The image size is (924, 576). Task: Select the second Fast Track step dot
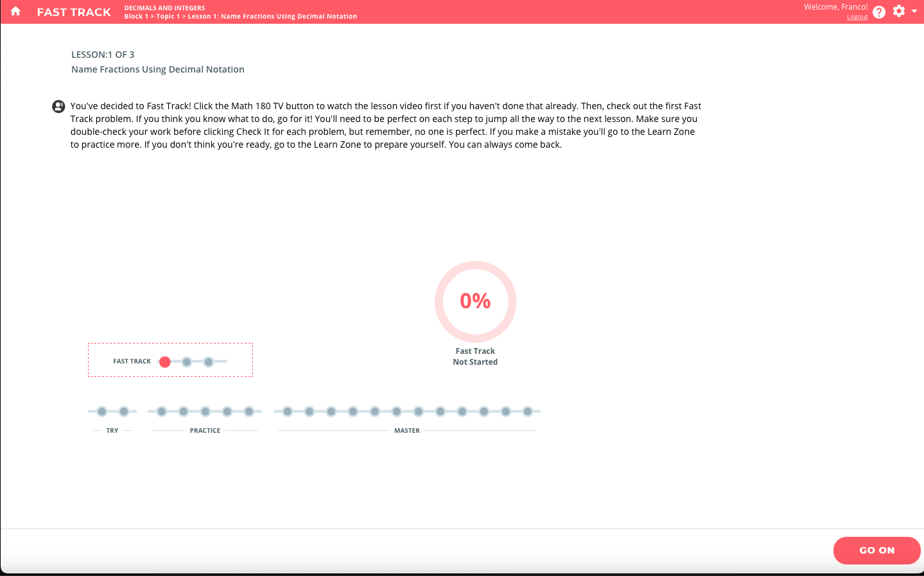(x=187, y=362)
